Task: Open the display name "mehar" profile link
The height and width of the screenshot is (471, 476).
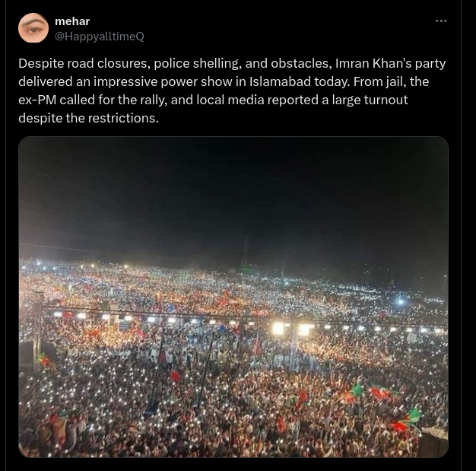Action: (x=72, y=21)
